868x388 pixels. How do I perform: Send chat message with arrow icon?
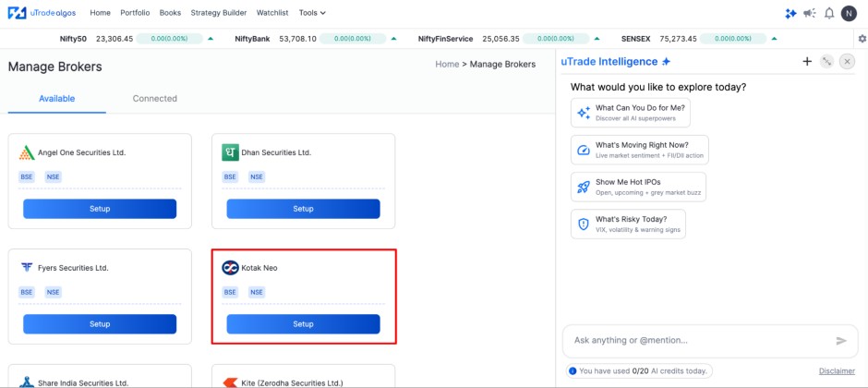tap(841, 341)
